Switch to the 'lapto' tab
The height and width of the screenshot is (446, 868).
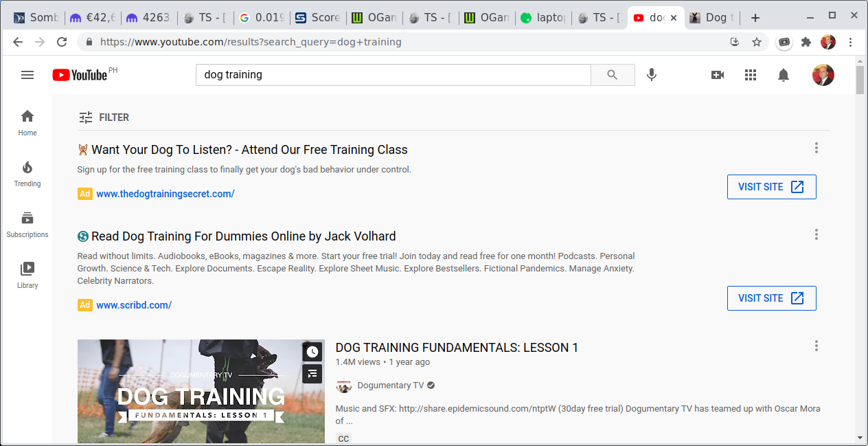coord(542,18)
